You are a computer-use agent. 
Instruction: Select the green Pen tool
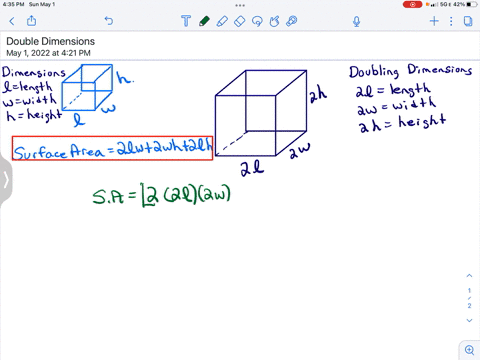pyautogui.click(x=204, y=21)
